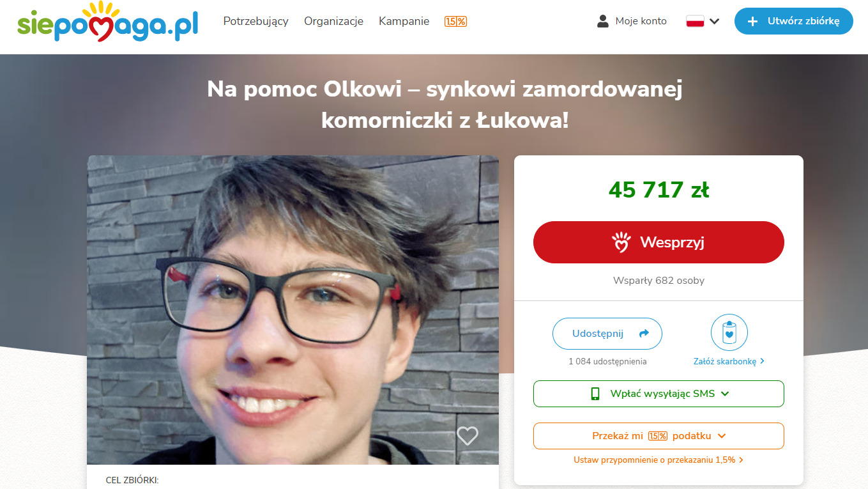Viewport: 868px width, 489px height.
Task: Expand Przekaż mi 1,5% podatku dropdown
Action: tap(659, 436)
